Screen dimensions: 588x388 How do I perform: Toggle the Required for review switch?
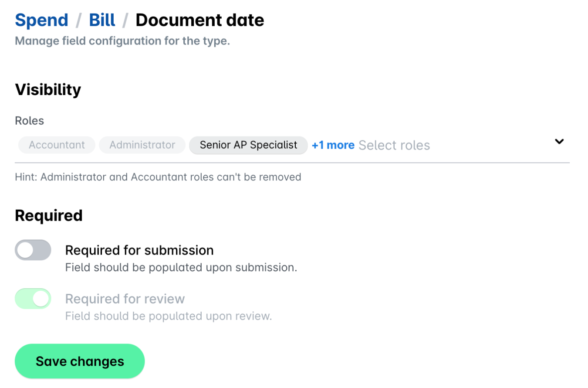(33, 299)
